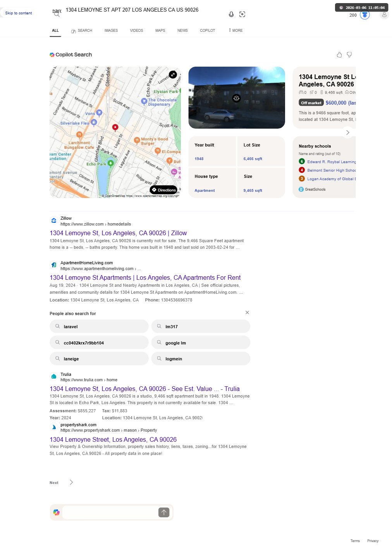
Task: Open Logan Academy of Global school link
Action: (332, 179)
